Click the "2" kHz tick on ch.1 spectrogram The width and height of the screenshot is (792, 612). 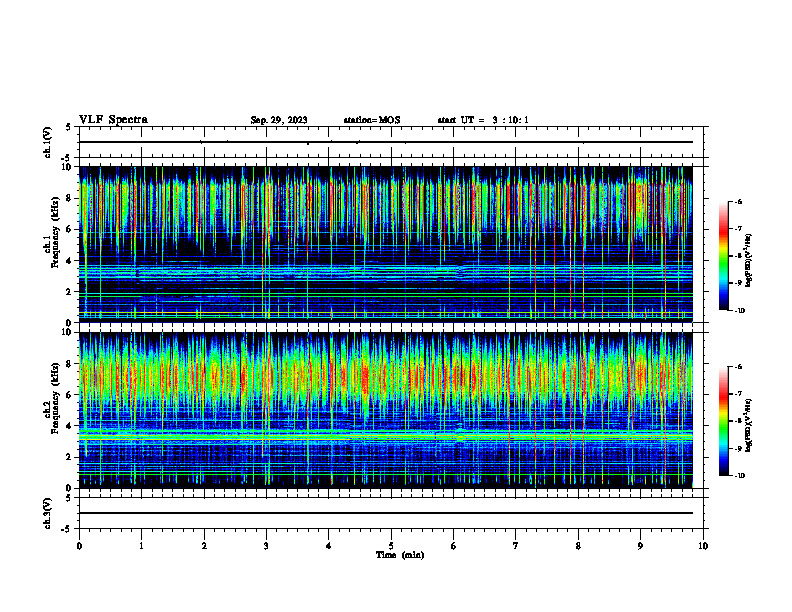point(70,292)
